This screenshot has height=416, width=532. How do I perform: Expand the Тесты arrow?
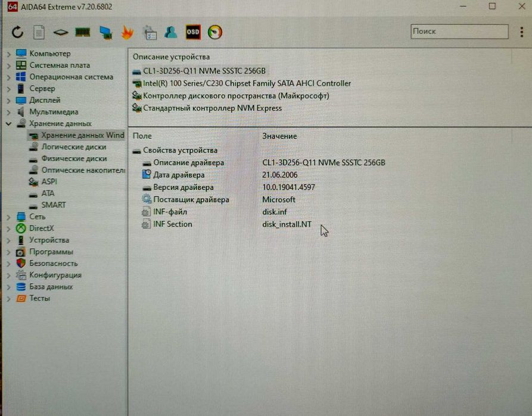[x=9, y=299]
